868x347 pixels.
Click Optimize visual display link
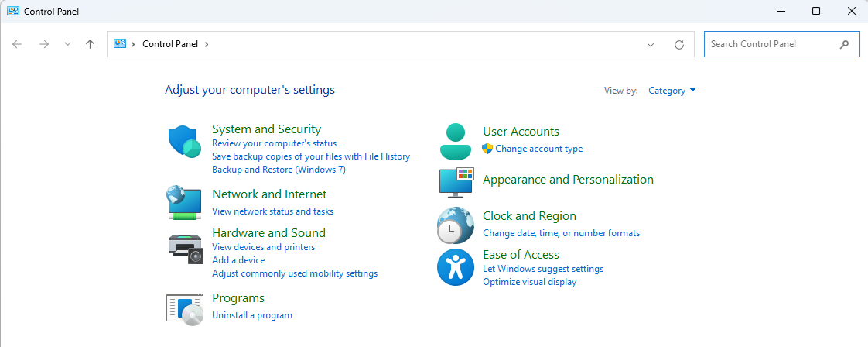click(x=529, y=282)
